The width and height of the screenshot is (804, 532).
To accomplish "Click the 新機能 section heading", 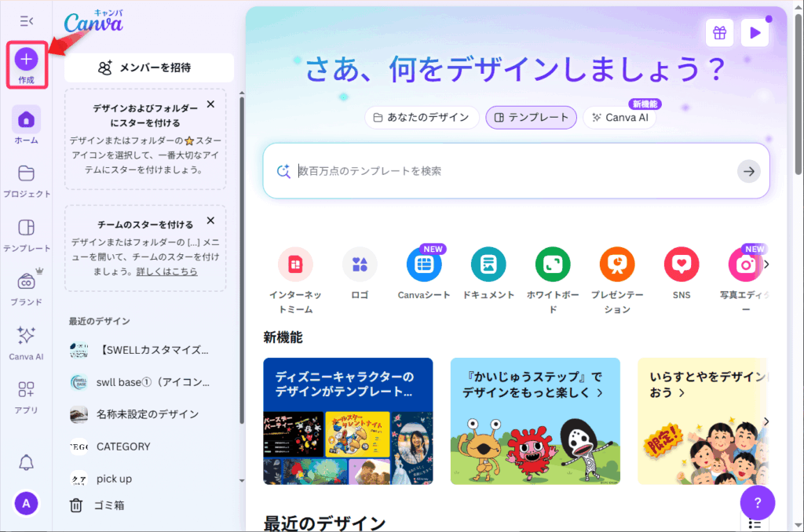I will tap(283, 337).
